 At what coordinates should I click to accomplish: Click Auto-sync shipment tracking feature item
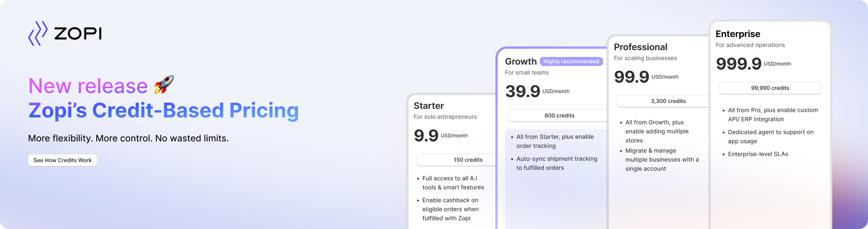pos(557,163)
